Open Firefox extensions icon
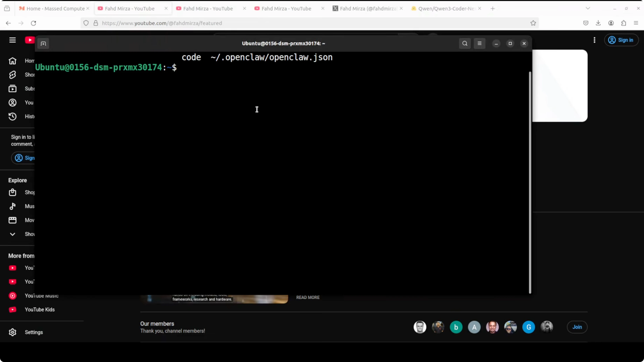Image resolution: width=644 pixels, height=362 pixels. (x=624, y=23)
